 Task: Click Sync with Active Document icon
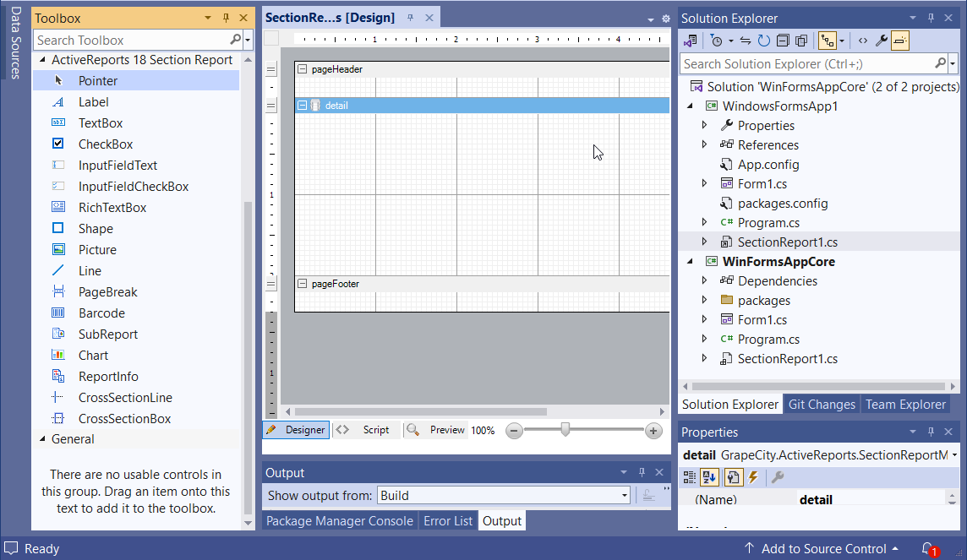(746, 41)
